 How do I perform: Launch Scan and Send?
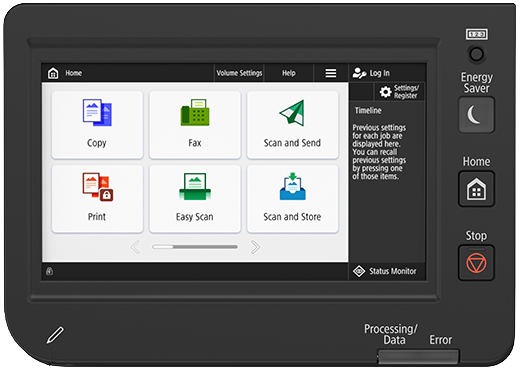(x=292, y=125)
